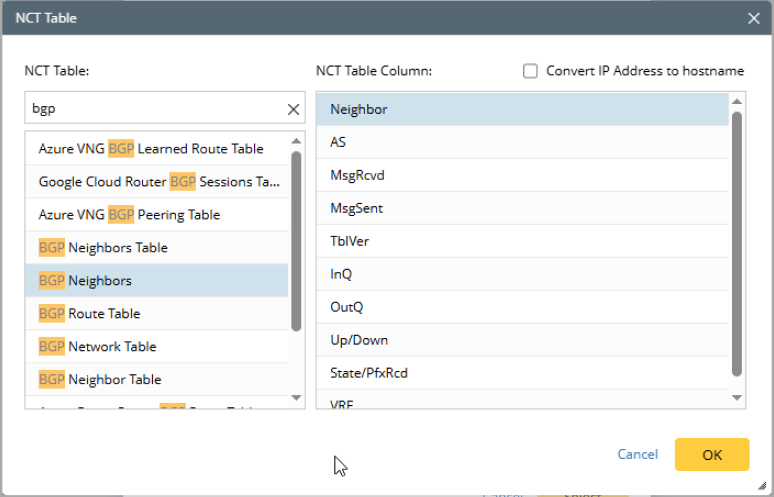
Task: Select Google Cloud Router BGP Sessions Table
Action: tap(159, 182)
